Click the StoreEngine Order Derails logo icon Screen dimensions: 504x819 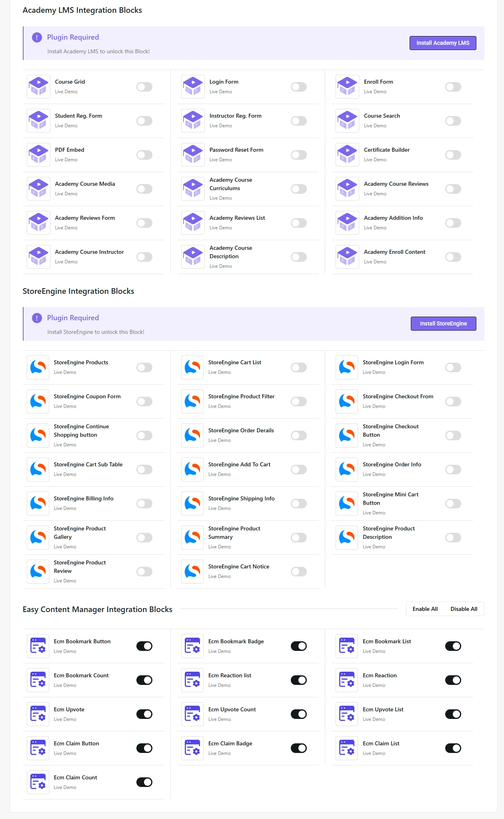(192, 435)
